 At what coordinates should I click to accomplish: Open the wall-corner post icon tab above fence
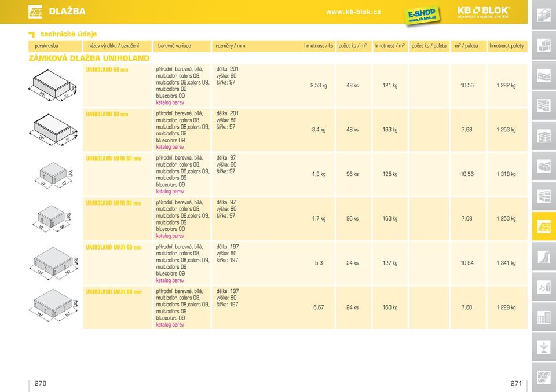click(544, 287)
